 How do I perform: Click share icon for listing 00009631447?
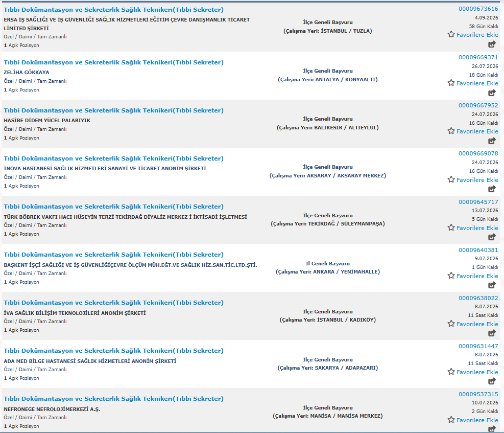(492, 381)
